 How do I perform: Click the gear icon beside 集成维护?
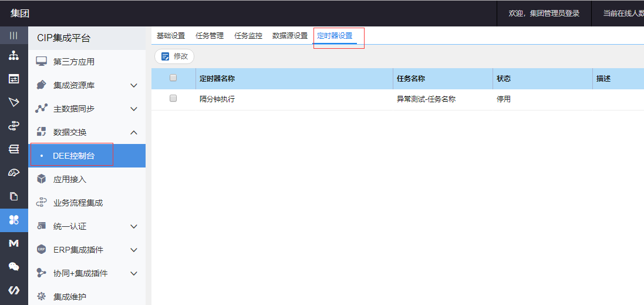click(41, 296)
